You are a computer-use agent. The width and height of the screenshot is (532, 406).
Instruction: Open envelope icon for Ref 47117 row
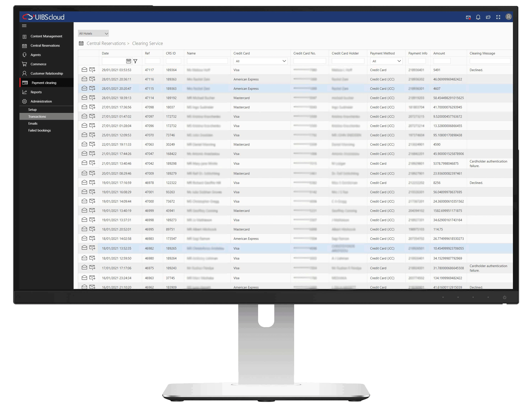[x=84, y=70]
